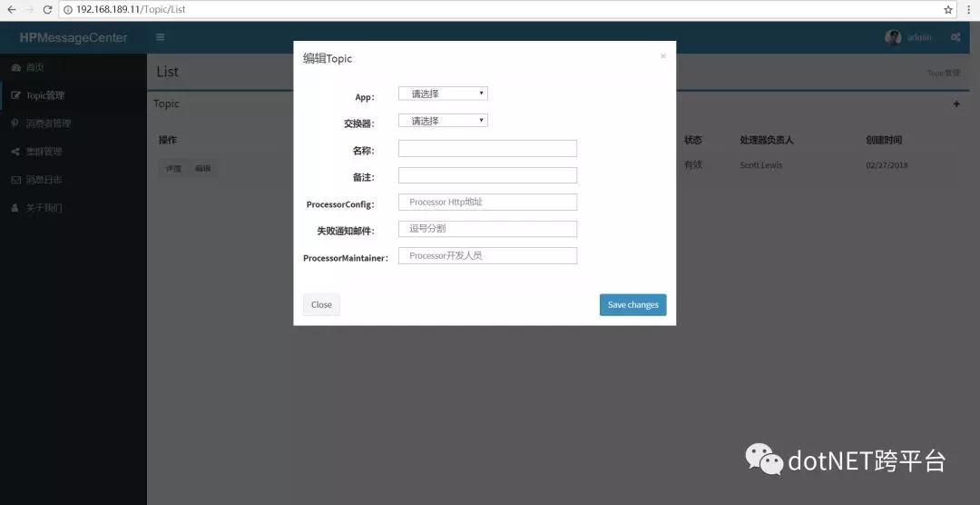Click the ProcessorConfig Http address field
Screen dimensions: 980x505
pyautogui.click(x=487, y=203)
